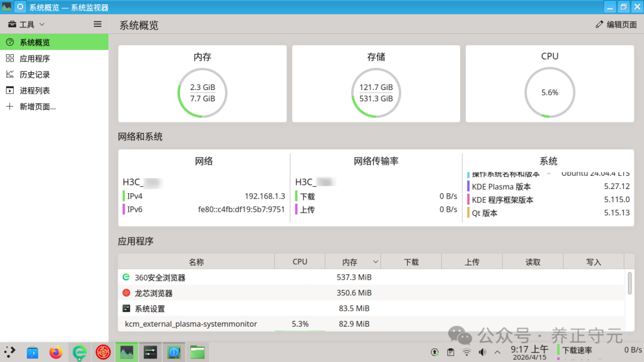
Task: Click the 应用程序 grid icon in sidebar
Action: 10,58
